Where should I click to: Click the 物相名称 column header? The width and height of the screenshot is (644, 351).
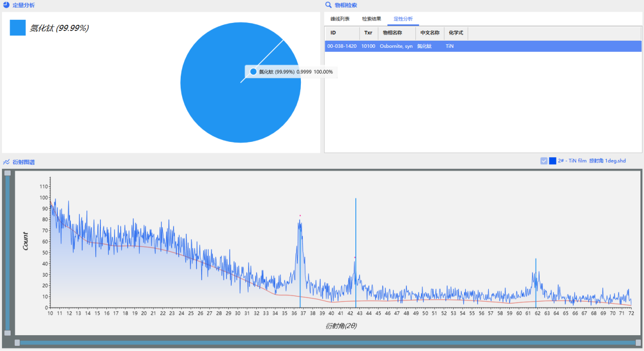[x=393, y=33]
